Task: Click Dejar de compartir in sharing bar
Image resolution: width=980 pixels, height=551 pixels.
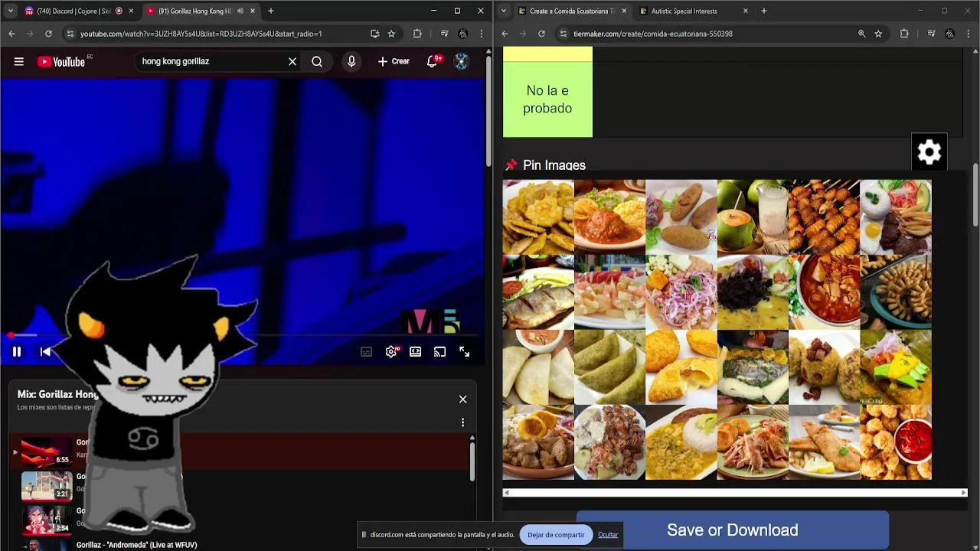Action: pos(556,535)
